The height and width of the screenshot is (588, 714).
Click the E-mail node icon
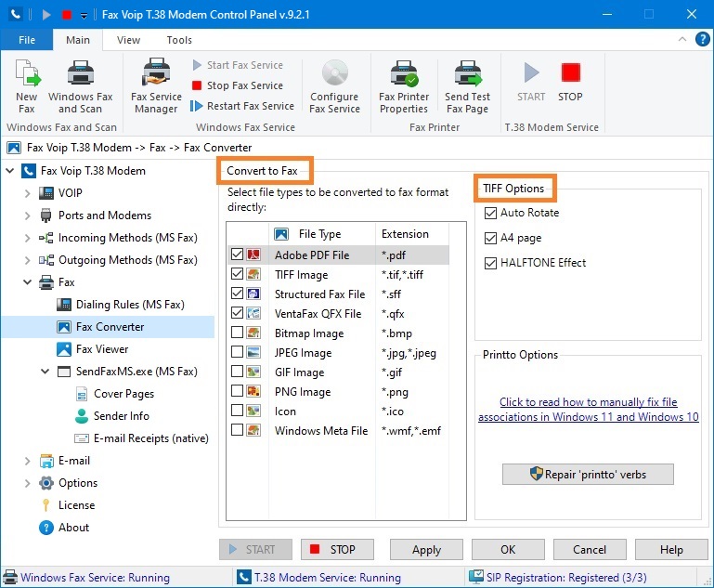coord(46,461)
